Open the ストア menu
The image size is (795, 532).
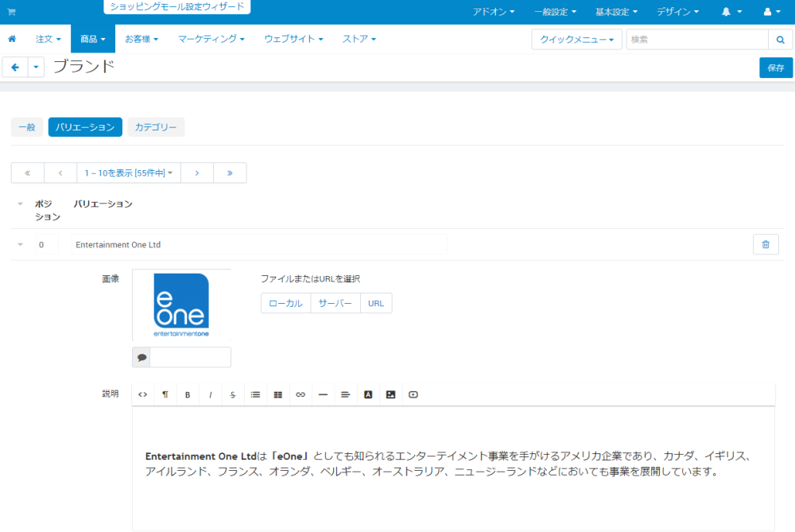(359, 38)
